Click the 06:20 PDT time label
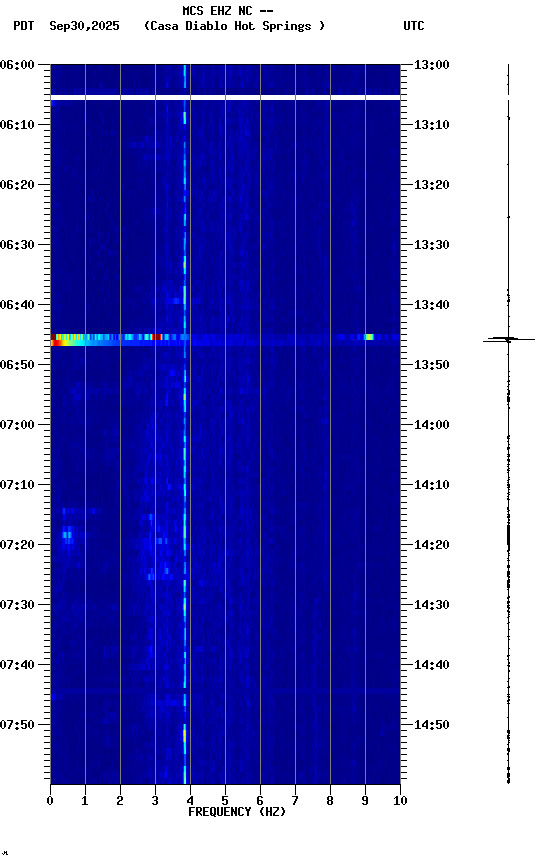Image resolution: width=552 pixels, height=864 pixels. click(17, 185)
